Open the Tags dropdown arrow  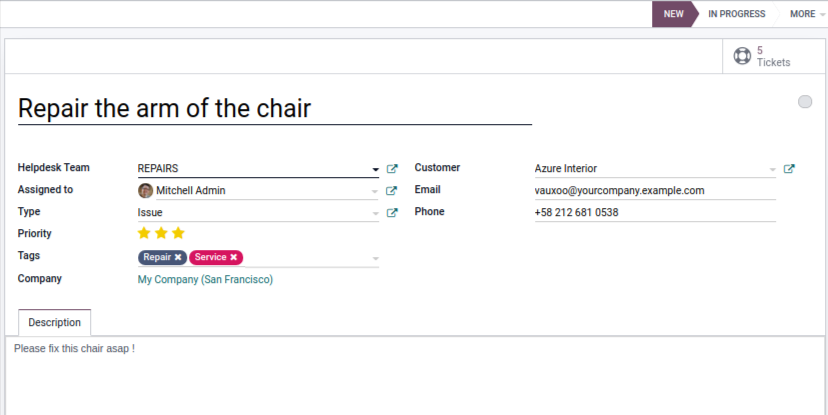click(x=375, y=259)
